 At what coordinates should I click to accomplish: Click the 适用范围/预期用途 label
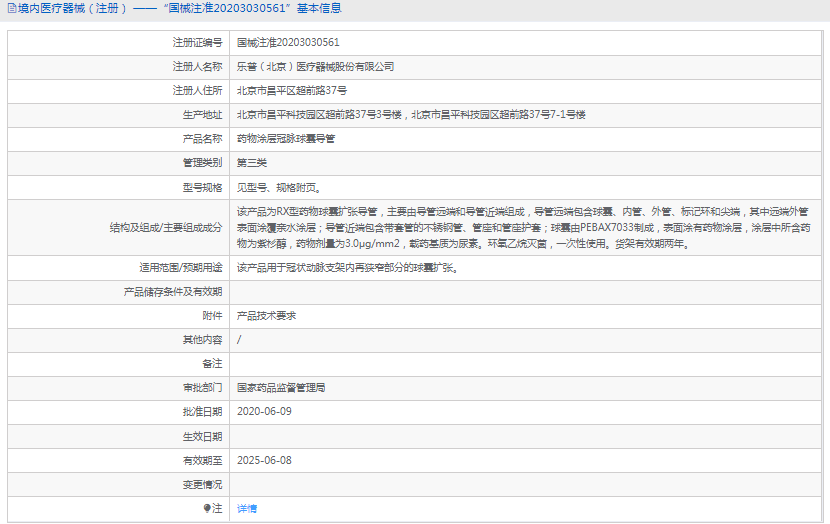[x=181, y=268]
